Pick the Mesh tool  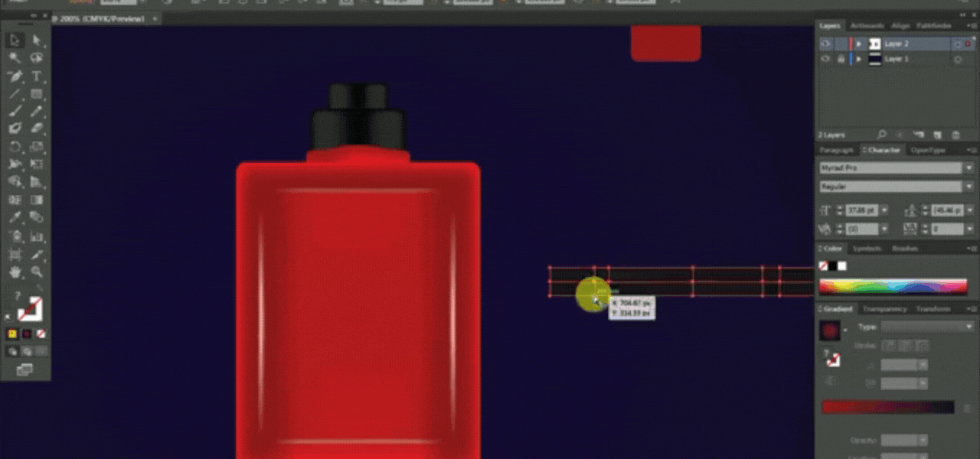tap(15, 200)
